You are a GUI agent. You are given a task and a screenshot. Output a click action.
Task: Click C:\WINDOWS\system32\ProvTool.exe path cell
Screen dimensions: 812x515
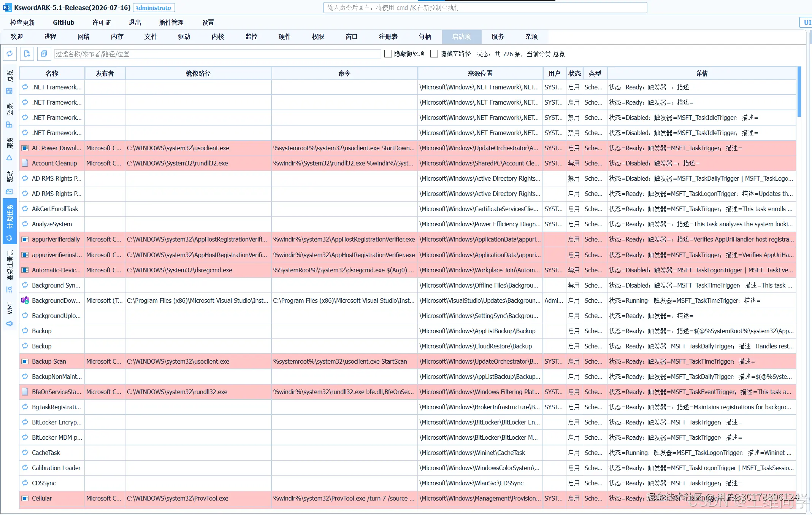(198, 498)
